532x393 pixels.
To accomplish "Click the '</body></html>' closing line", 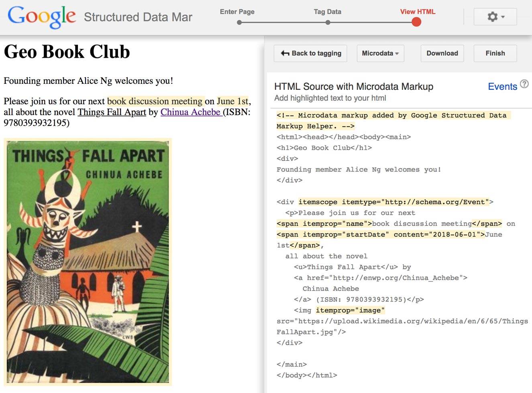I will [307, 375].
